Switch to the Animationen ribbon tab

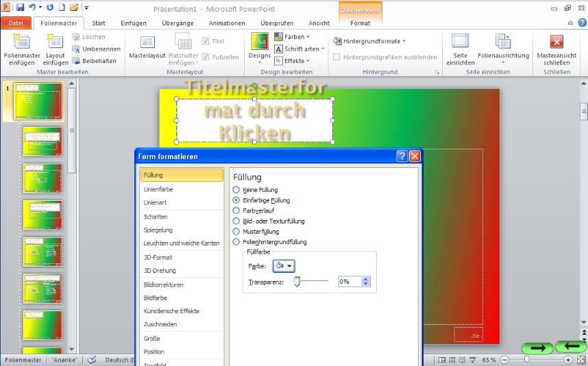pyautogui.click(x=227, y=23)
